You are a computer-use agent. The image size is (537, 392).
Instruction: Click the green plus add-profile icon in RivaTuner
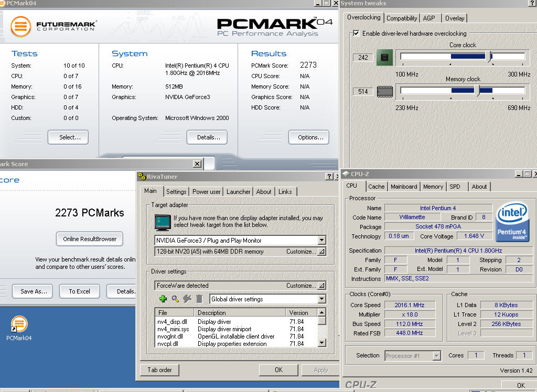pyautogui.click(x=163, y=299)
